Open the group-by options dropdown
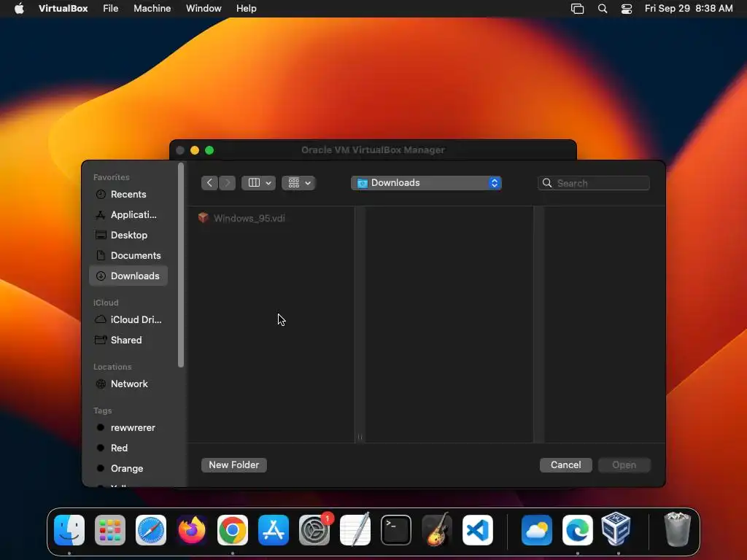Image resolution: width=747 pixels, height=560 pixels. pos(298,183)
